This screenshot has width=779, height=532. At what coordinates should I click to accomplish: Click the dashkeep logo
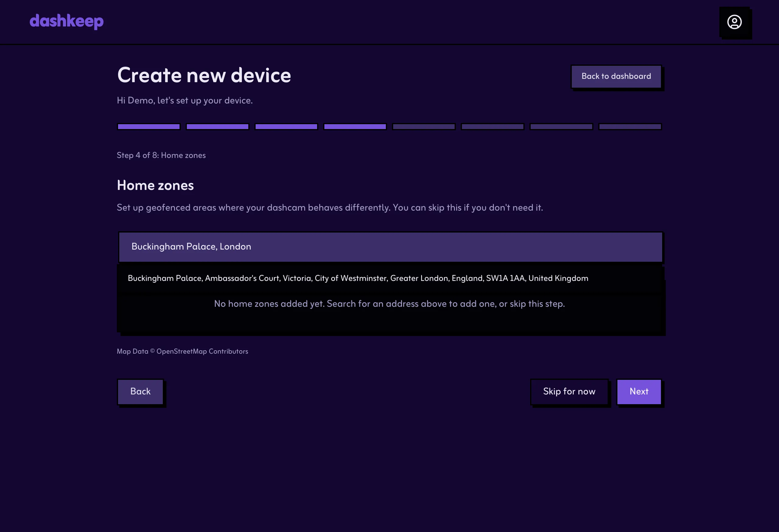66,21
